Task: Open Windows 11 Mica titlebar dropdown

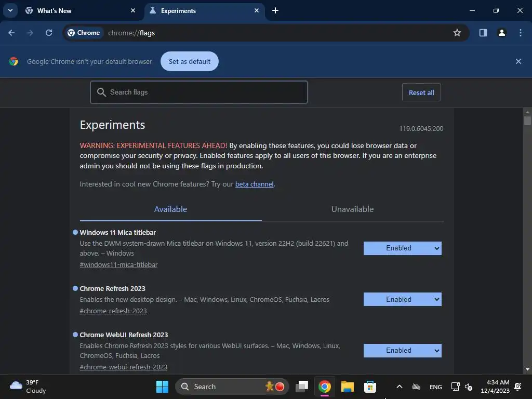Action: 403,248
